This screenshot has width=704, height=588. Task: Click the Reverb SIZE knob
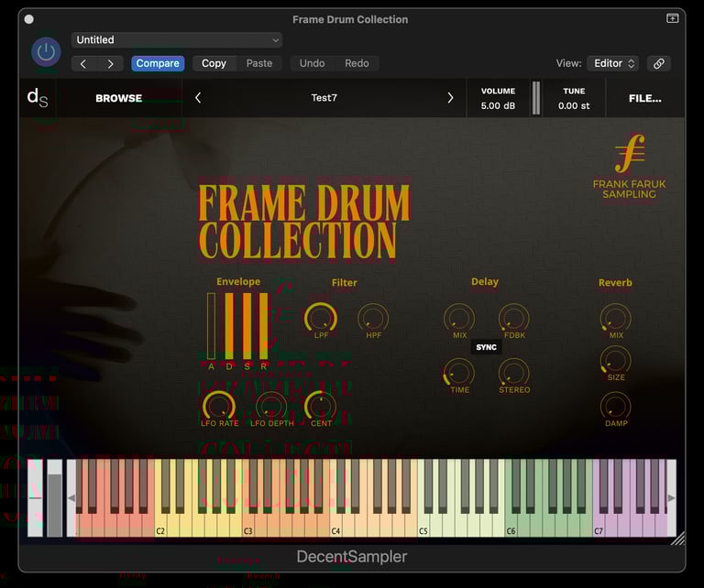(x=616, y=361)
